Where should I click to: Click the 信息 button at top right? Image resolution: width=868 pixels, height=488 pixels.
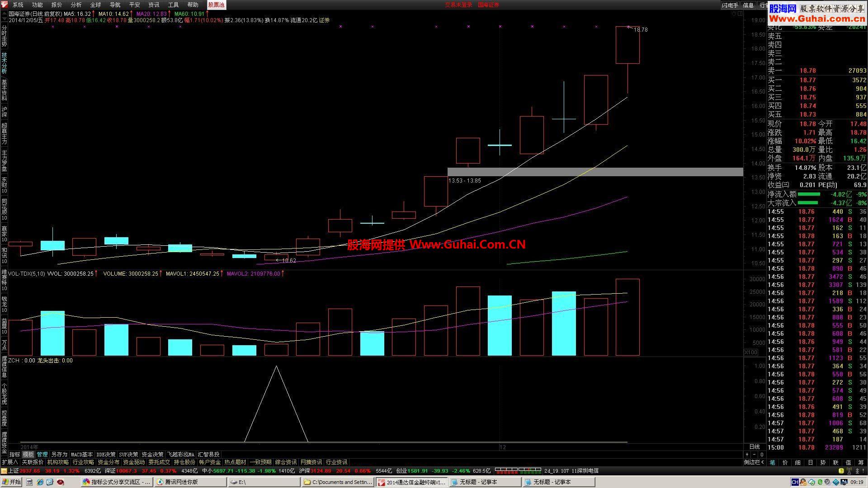click(x=748, y=5)
